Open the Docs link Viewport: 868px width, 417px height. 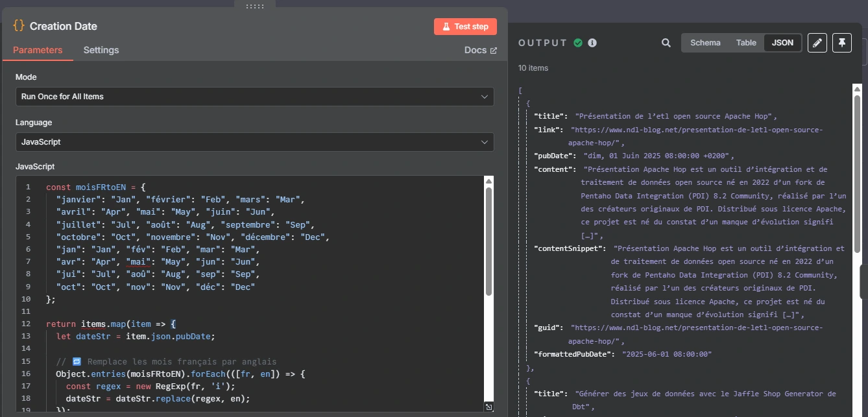(x=481, y=50)
